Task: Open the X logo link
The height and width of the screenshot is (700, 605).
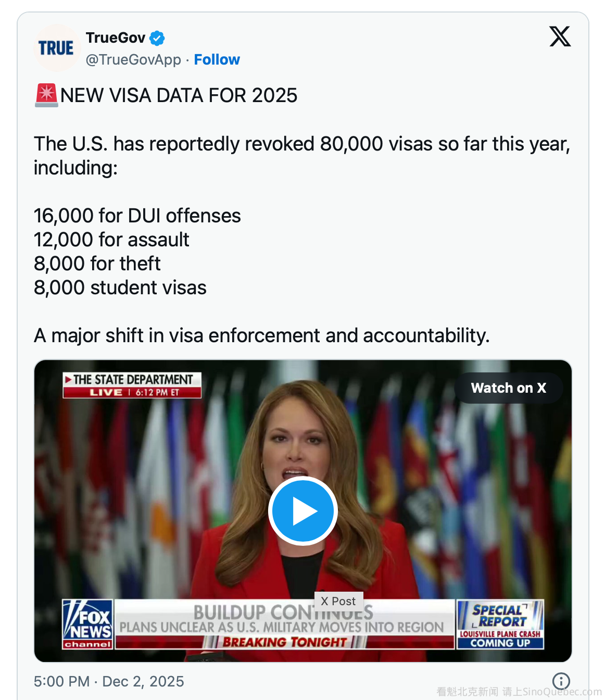Action: pos(560,36)
